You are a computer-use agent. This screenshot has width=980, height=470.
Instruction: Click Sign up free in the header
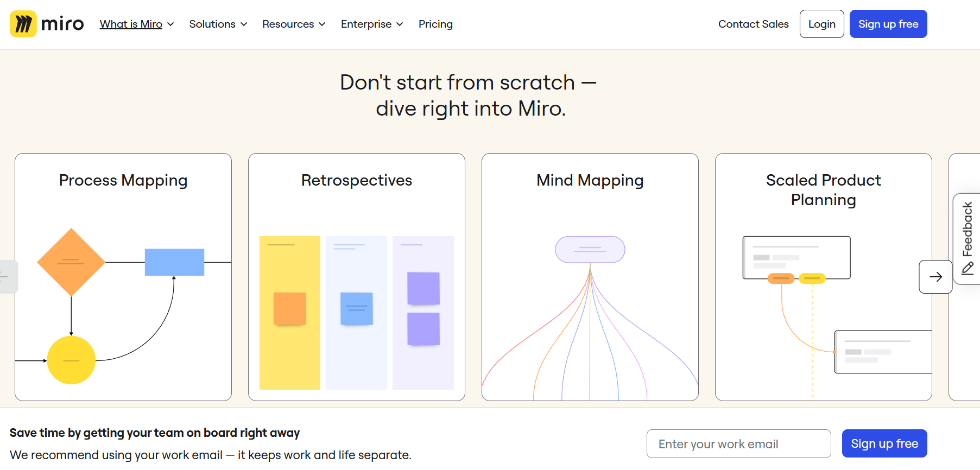click(888, 24)
